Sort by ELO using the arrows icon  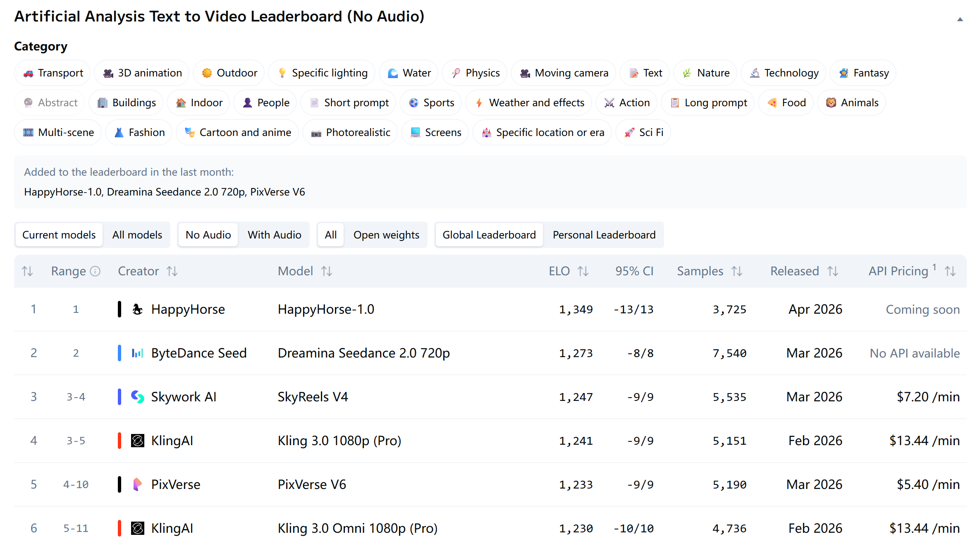(583, 271)
